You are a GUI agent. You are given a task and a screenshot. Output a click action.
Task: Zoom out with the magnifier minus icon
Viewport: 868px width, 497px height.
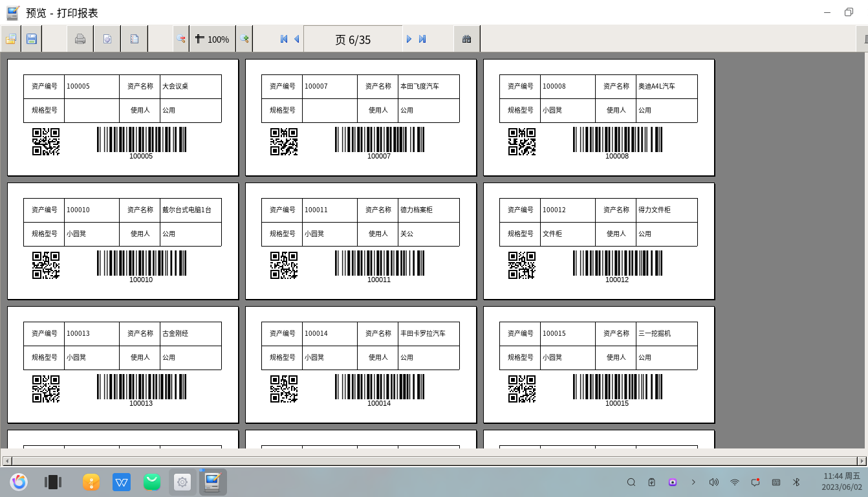181,39
